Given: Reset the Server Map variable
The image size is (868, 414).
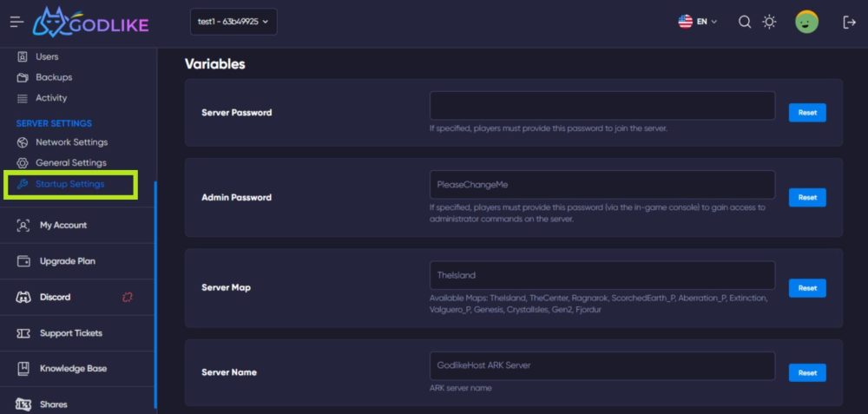Looking at the screenshot, I should point(807,288).
